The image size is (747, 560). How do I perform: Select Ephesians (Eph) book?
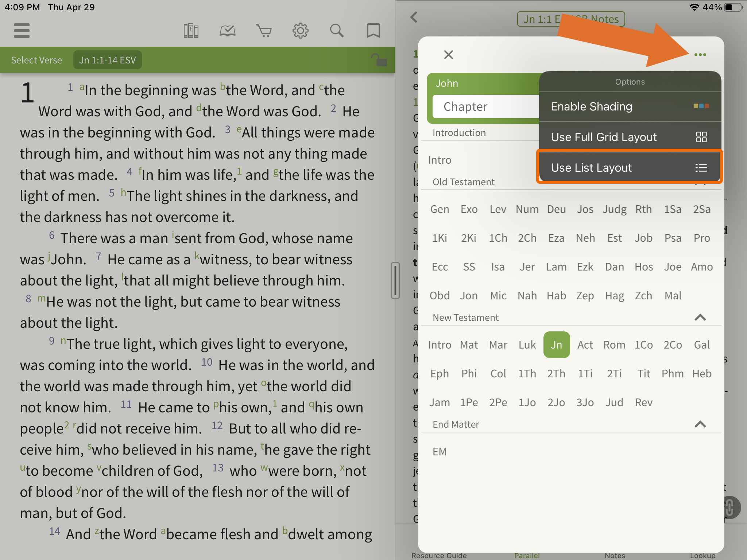(440, 374)
